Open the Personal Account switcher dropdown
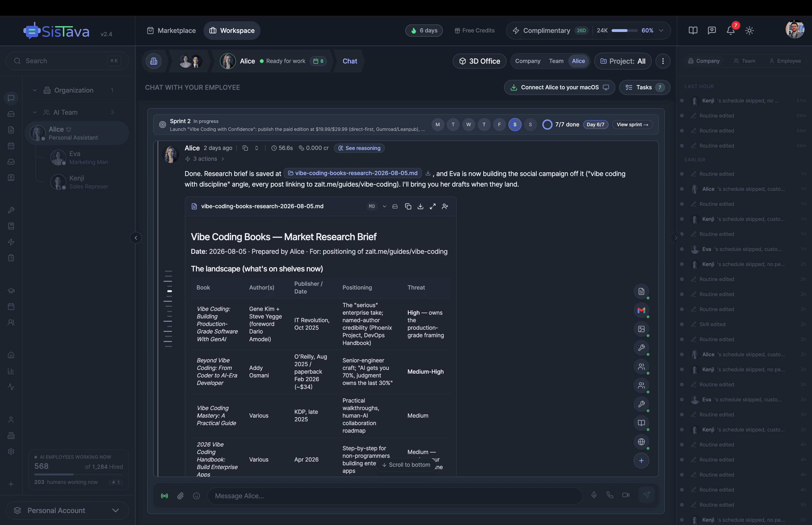This screenshot has width=812, height=525. click(67, 510)
